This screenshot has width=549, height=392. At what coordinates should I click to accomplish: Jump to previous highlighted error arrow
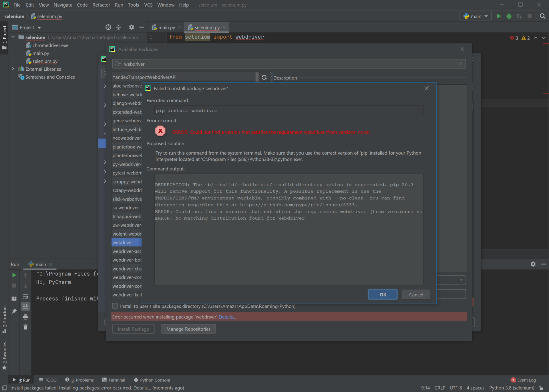[536, 38]
